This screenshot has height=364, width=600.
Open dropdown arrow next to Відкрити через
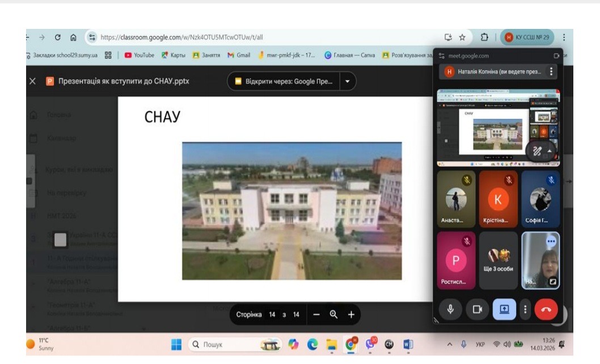348,81
